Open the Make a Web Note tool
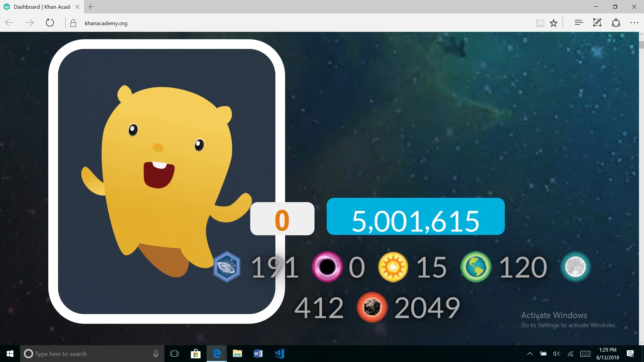 coord(597,23)
